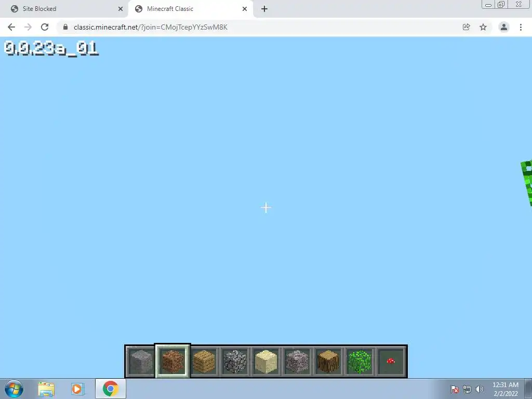Switch to the Site Blocked tab
Screen dimensions: 532x399
(64, 9)
